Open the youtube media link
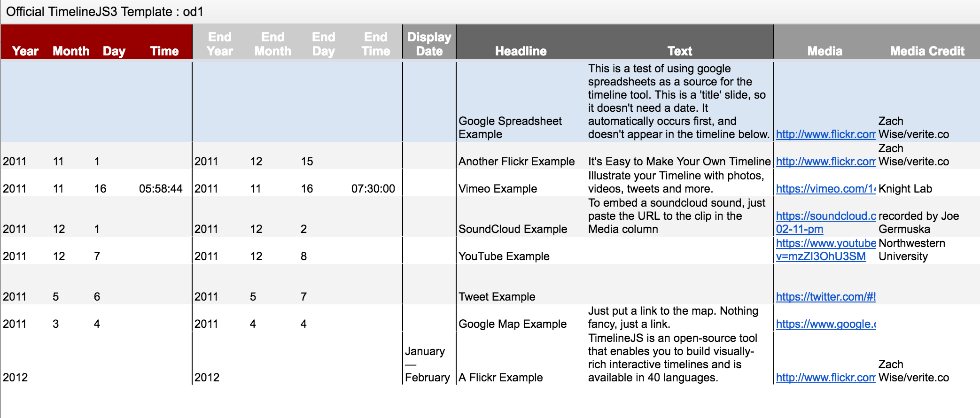Viewport: 980px width, 418px height. coord(826,250)
